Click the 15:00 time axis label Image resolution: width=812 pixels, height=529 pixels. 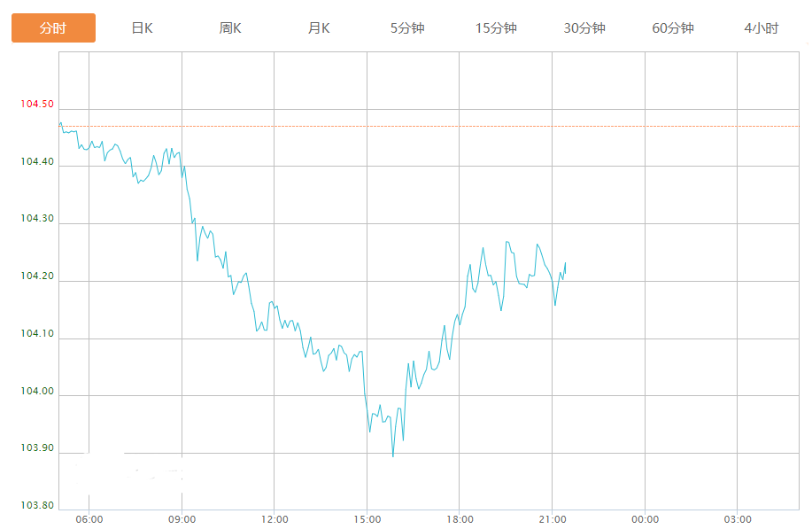click(367, 519)
